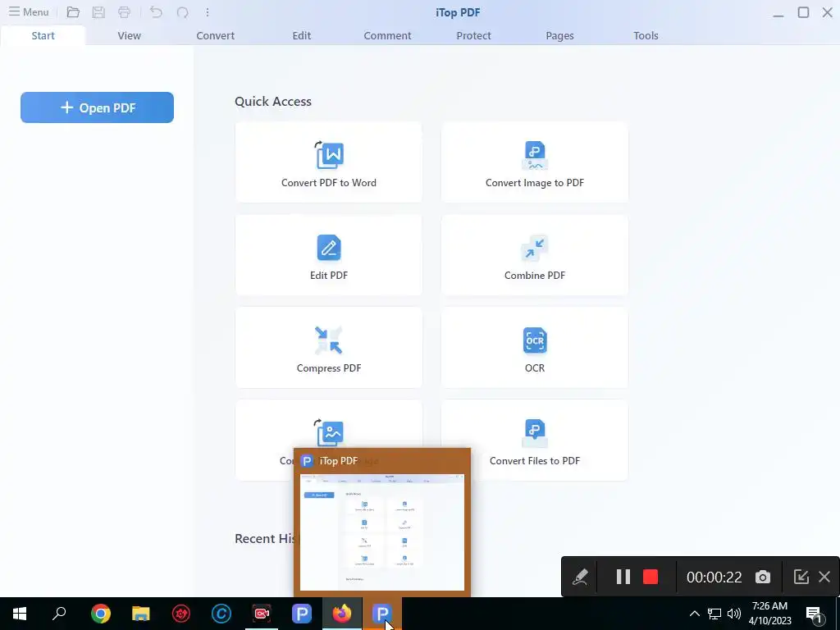The image size is (840, 630).
Task: Go to the Pages tab
Action: pos(559,35)
